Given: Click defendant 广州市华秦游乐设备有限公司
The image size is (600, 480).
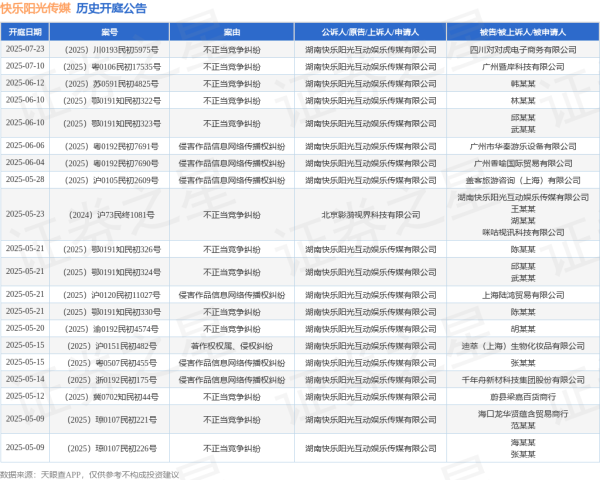Looking at the screenshot, I should (x=523, y=146).
